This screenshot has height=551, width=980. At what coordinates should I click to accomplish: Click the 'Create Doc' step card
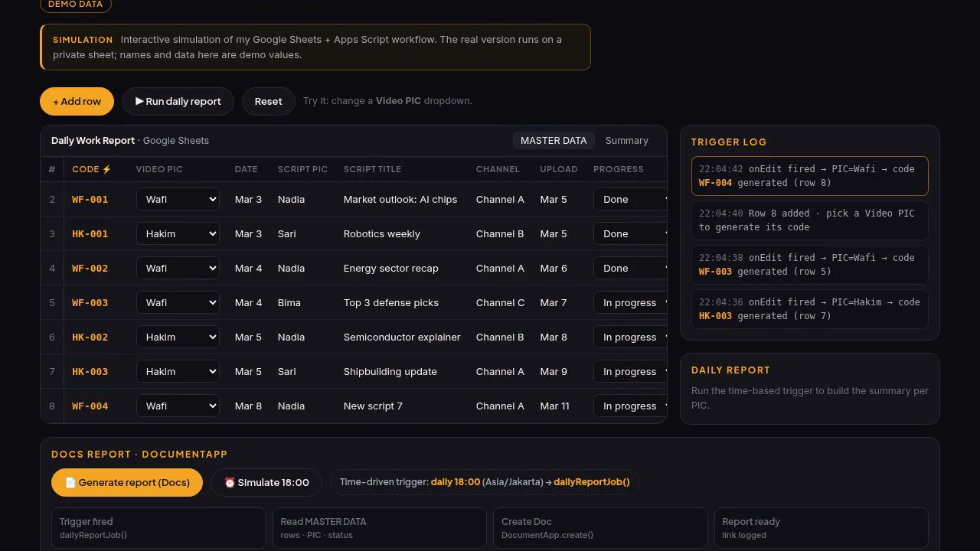[600, 528]
